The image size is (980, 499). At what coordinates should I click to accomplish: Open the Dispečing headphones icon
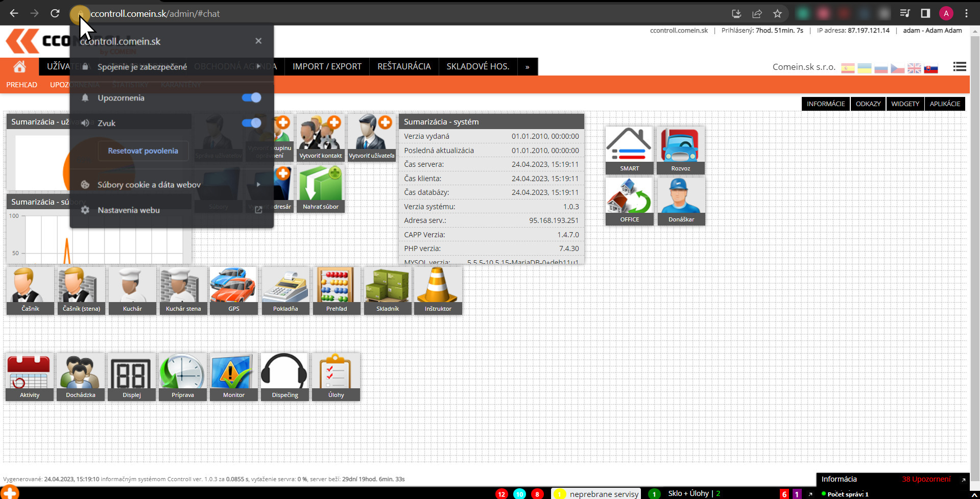pyautogui.click(x=284, y=376)
